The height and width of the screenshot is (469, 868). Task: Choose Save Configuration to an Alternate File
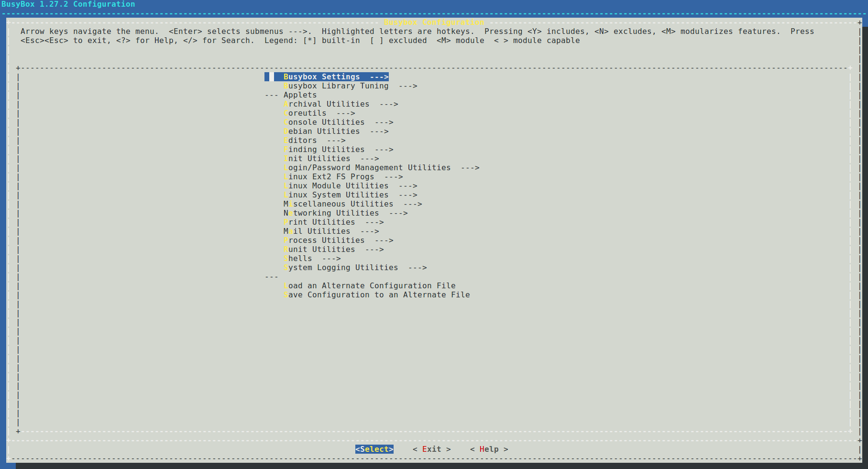(376, 295)
